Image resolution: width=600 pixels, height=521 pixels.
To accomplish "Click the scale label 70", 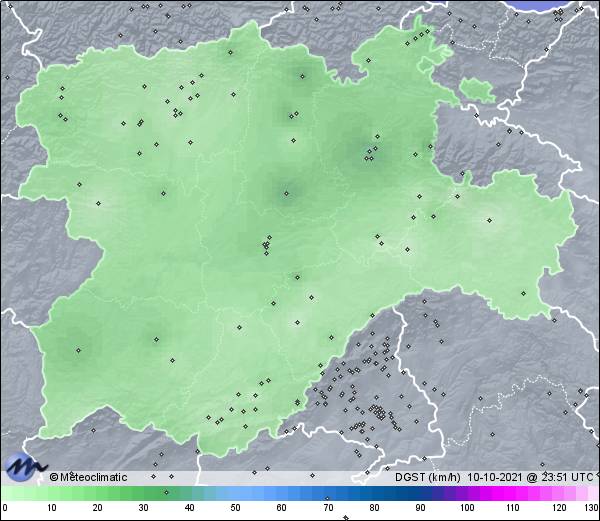I will (328, 508).
